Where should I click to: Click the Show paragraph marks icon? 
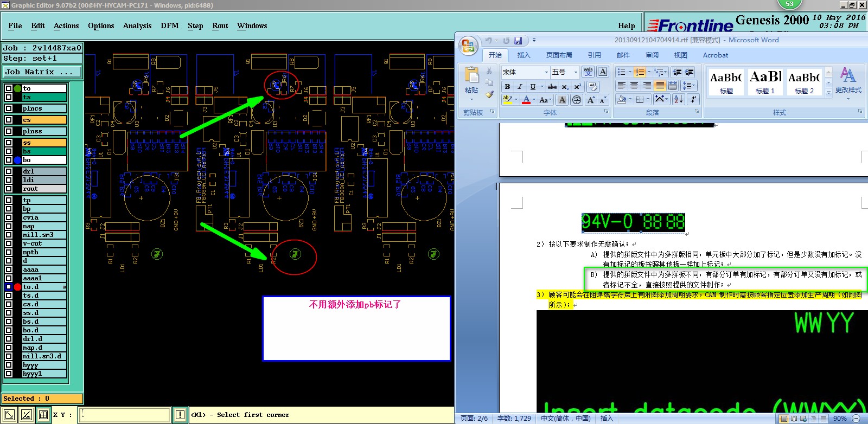click(x=694, y=99)
